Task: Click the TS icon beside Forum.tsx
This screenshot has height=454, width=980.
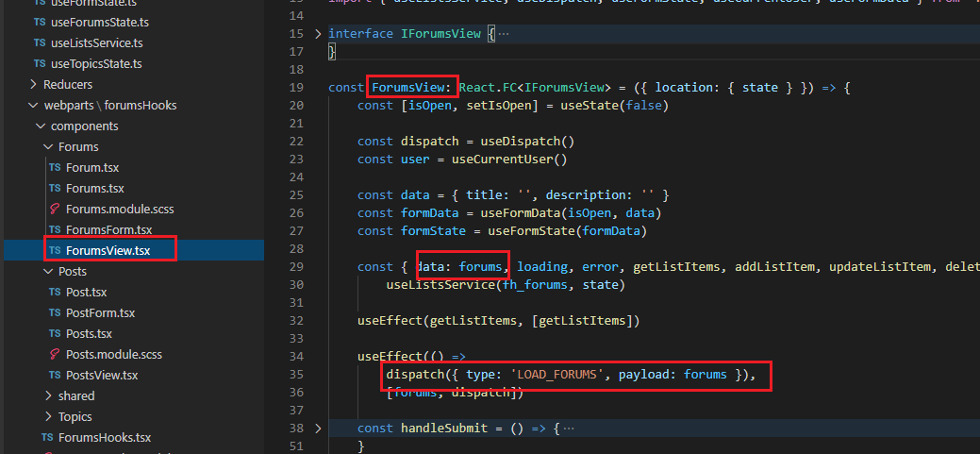Action: 55,167
